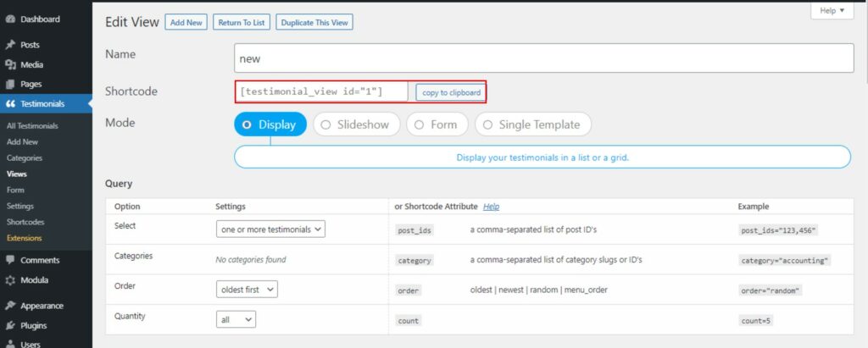
Task: Open Media library icon
Action: coord(10,64)
